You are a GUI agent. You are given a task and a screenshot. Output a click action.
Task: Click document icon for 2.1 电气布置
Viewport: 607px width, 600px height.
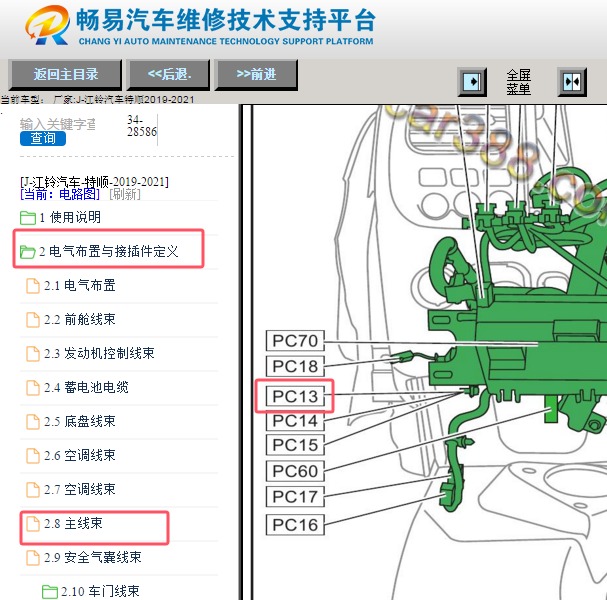pyautogui.click(x=33, y=286)
